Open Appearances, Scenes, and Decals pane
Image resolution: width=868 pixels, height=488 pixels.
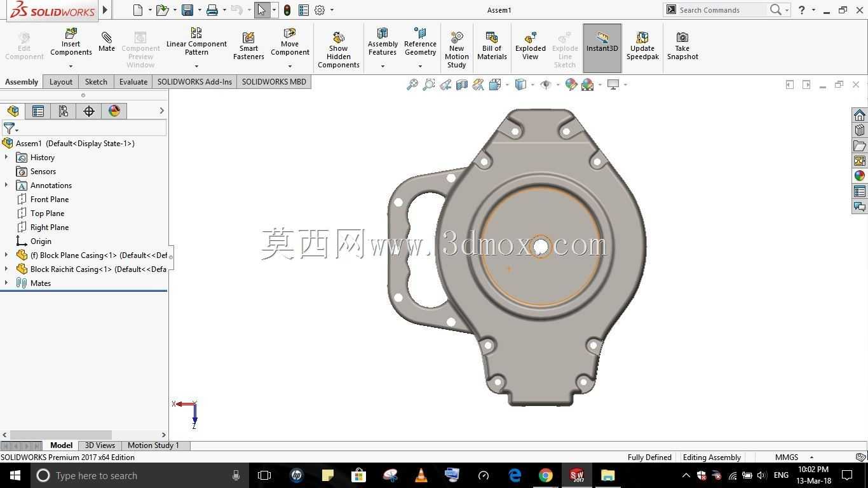pos(860,176)
